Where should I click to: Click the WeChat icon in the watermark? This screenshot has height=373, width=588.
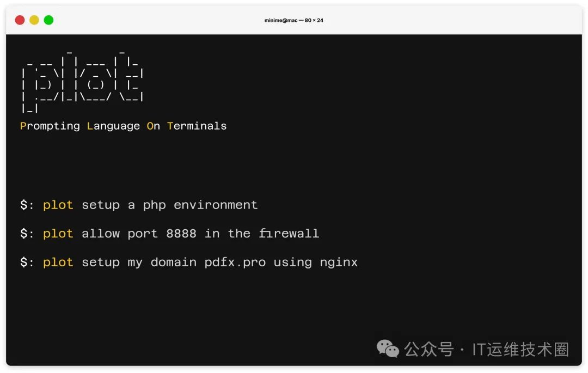coord(388,348)
